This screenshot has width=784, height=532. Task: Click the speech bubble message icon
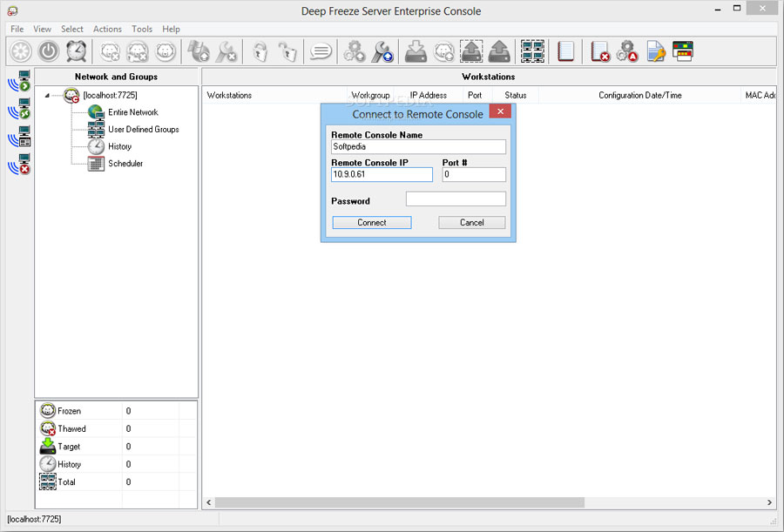pos(321,51)
